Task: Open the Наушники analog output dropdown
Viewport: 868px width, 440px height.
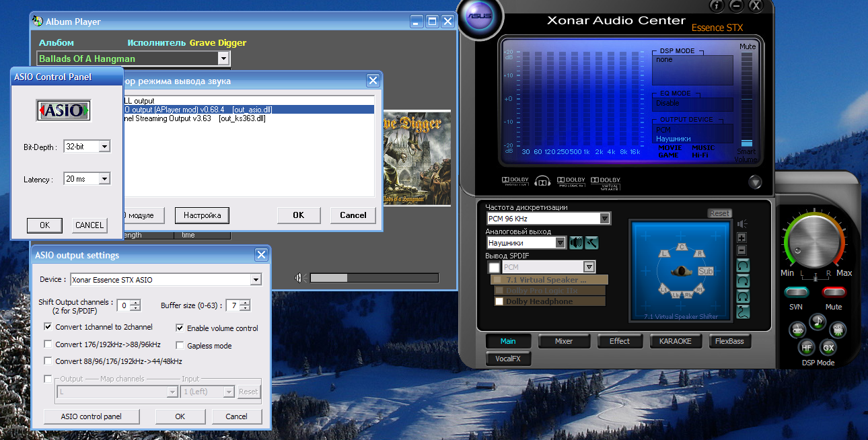Action: tap(560, 243)
